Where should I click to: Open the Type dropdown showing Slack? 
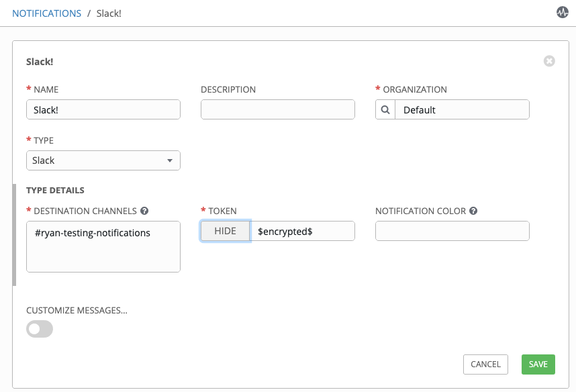[103, 160]
